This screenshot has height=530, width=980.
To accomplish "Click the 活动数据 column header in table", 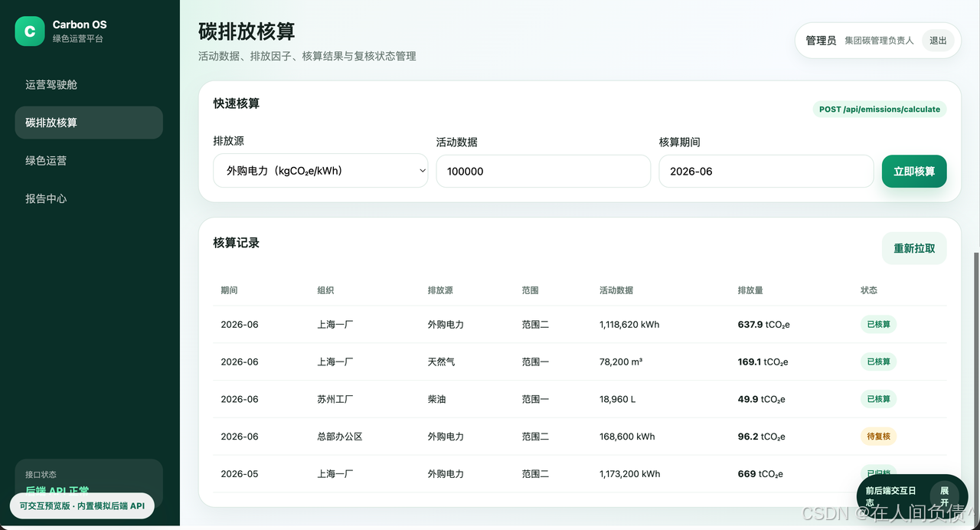I will click(616, 290).
